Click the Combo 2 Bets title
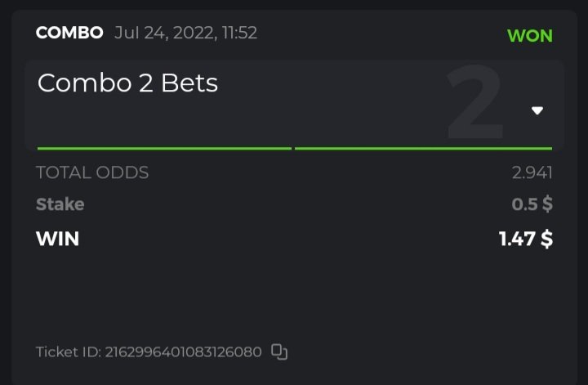 pyautogui.click(x=127, y=83)
